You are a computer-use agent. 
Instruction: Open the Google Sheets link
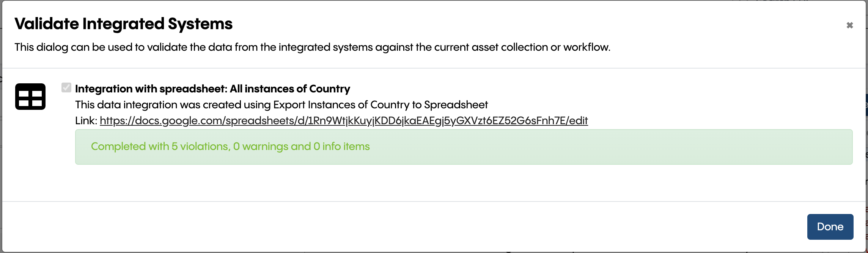(x=343, y=121)
